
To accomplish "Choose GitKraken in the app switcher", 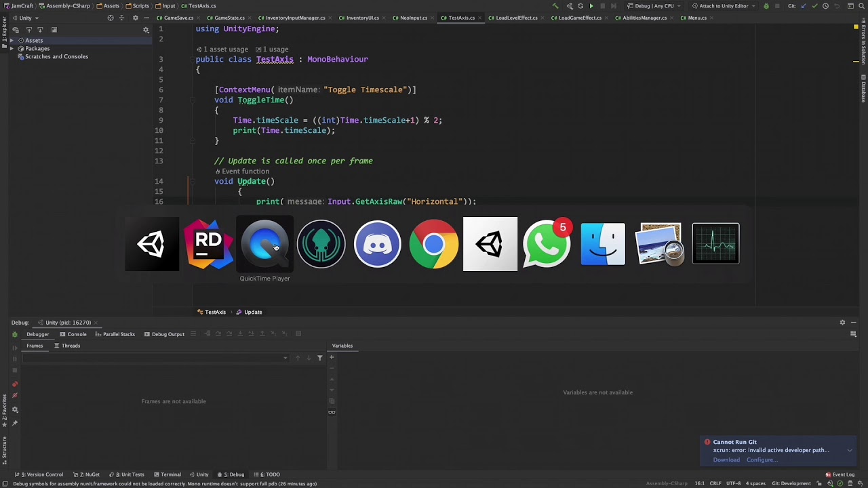I will [321, 244].
